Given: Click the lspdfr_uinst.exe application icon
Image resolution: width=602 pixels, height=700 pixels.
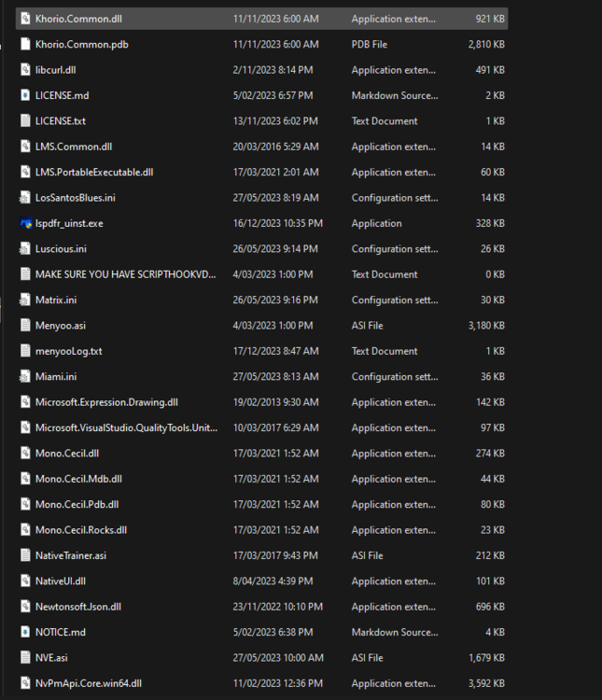Looking at the screenshot, I should (x=25, y=223).
